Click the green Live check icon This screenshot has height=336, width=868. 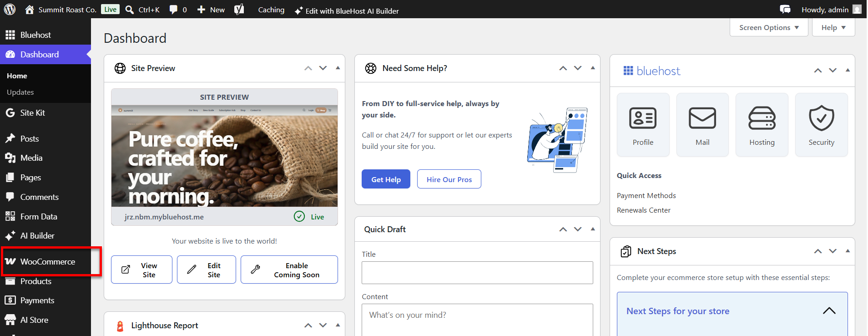(x=299, y=216)
